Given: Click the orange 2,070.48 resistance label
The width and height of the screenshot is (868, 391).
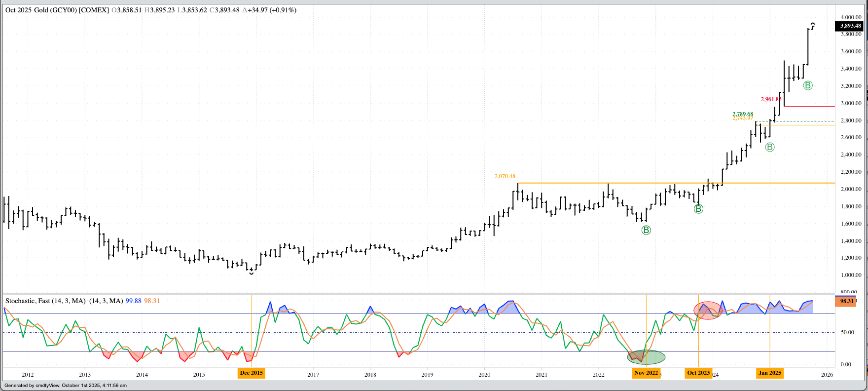Looking at the screenshot, I should [x=505, y=176].
